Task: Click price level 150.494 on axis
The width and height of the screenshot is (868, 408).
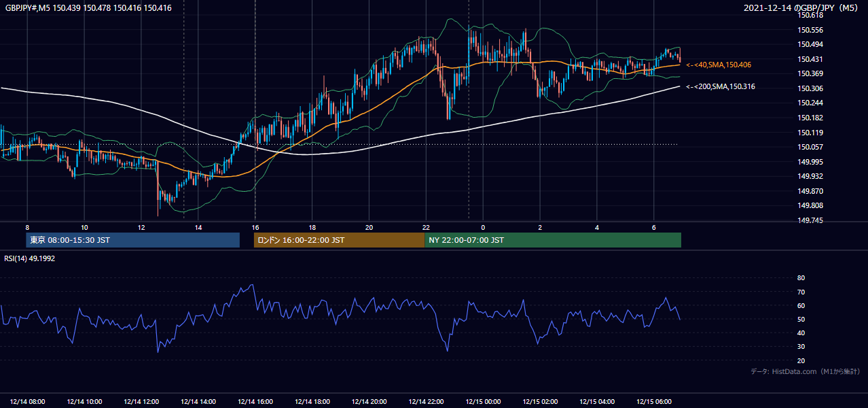Action: tap(810, 45)
